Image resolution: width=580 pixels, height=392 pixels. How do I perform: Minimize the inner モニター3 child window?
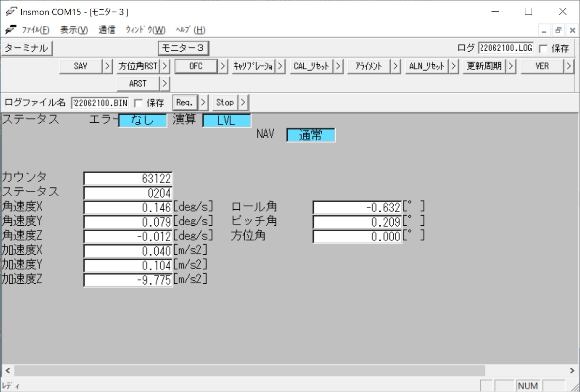[x=544, y=30]
